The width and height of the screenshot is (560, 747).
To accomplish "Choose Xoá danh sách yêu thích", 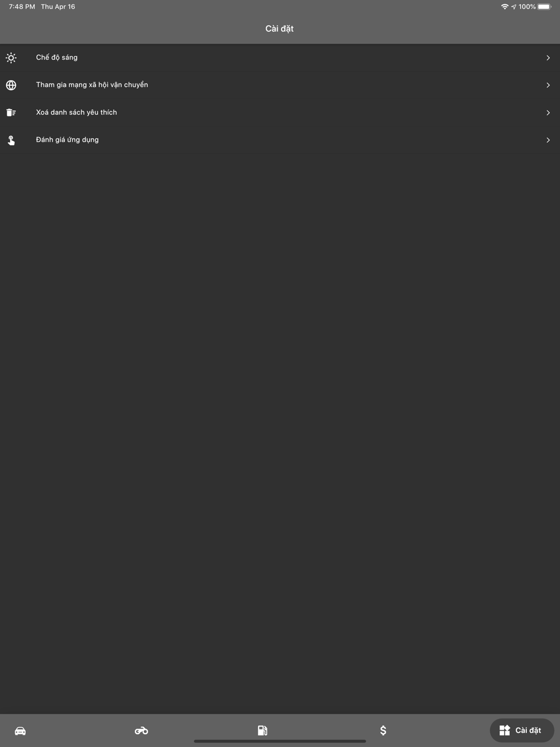I will click(280, 113).
